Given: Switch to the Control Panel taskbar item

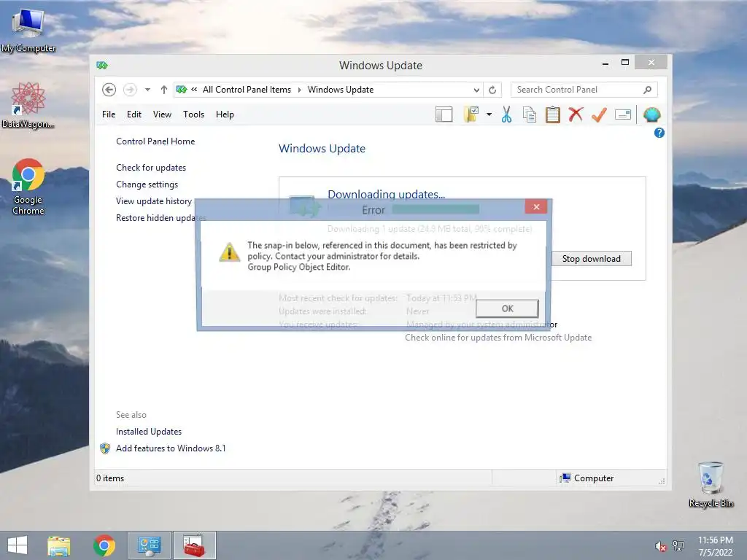Looking at the screenshot, I should 149,545.
